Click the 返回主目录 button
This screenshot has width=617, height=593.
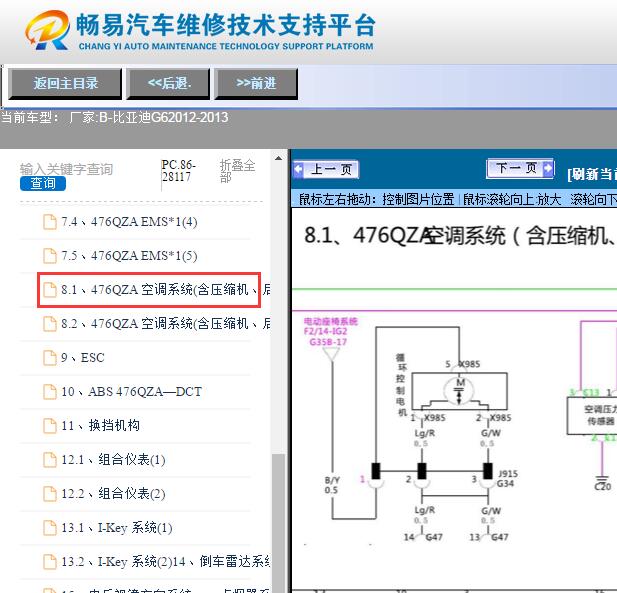[65, 83]
